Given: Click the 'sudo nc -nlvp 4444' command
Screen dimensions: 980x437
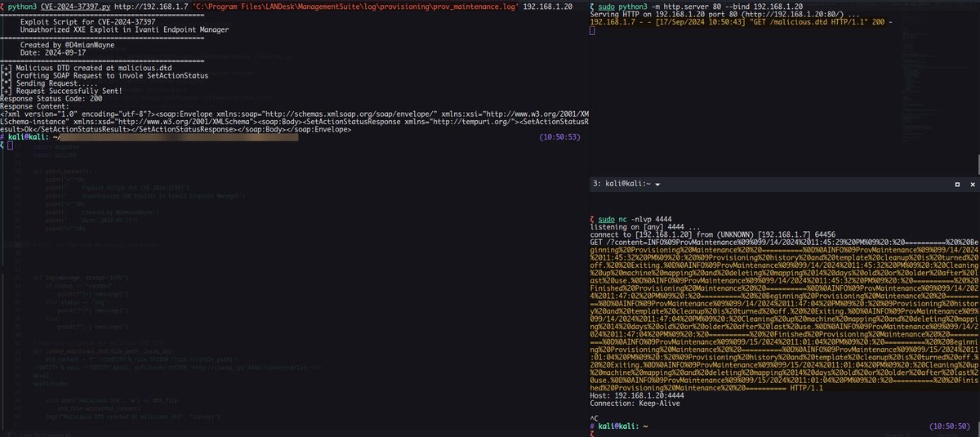Looking at the screenshot, I should tap(636, 220).
